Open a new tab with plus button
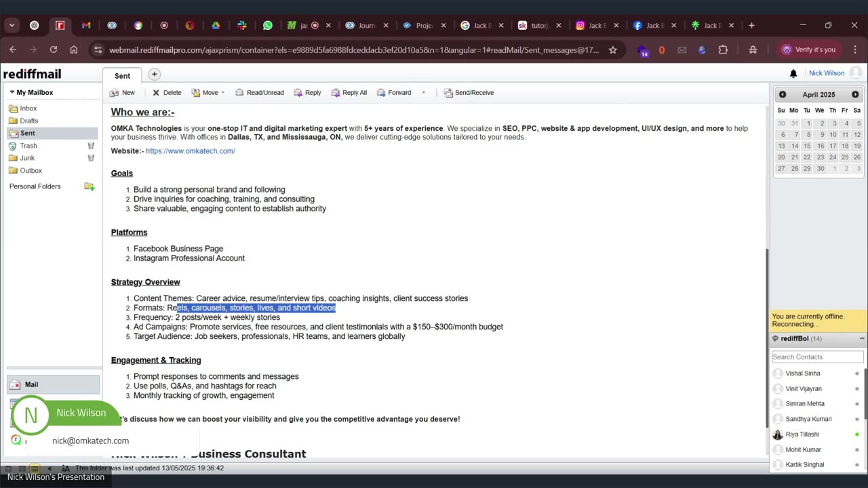The image size is (868, 488). coord(154,75)
